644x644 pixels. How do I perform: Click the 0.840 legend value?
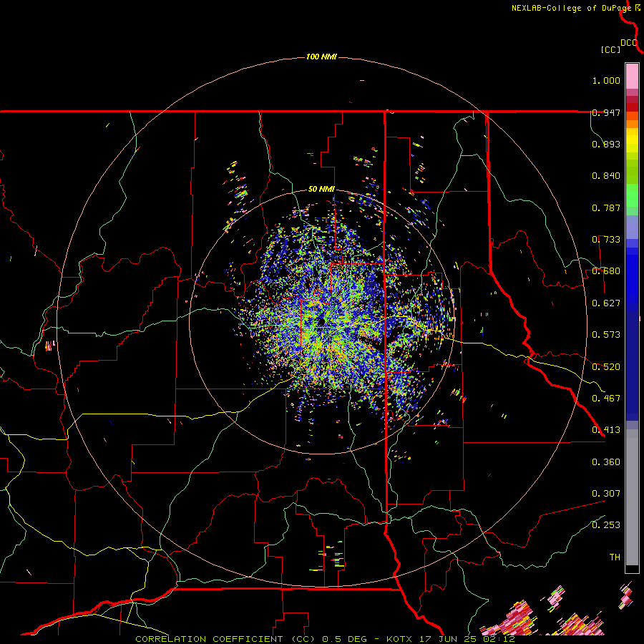tap(606, 176)
